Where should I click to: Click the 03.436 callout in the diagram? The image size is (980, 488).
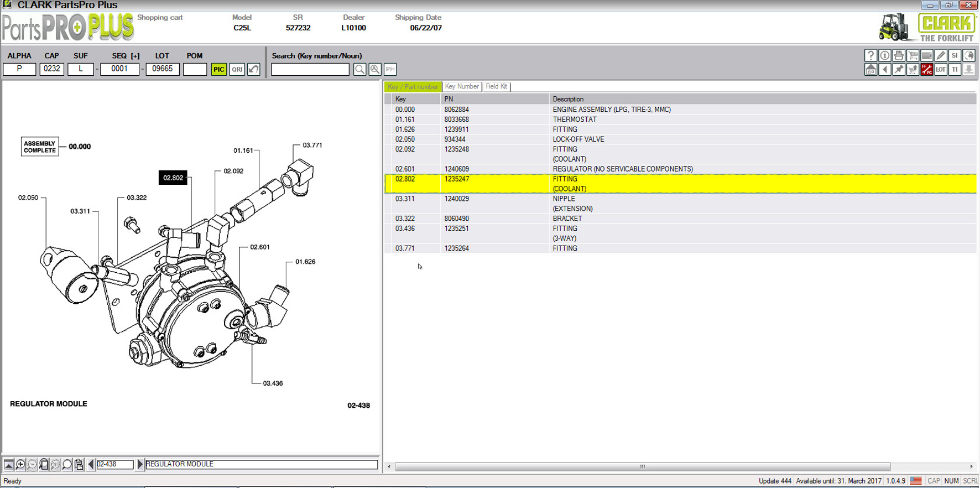coord(273,383)
